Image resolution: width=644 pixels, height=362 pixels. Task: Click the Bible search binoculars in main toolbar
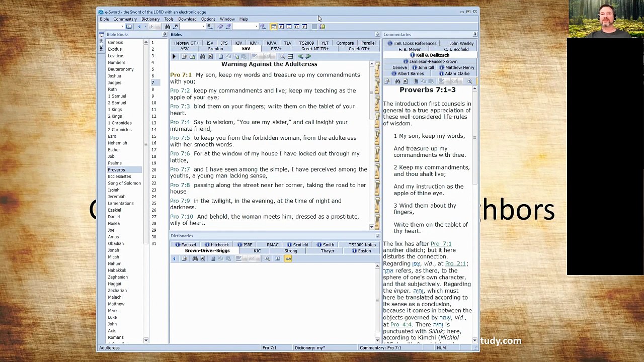[x=168, y=26]
